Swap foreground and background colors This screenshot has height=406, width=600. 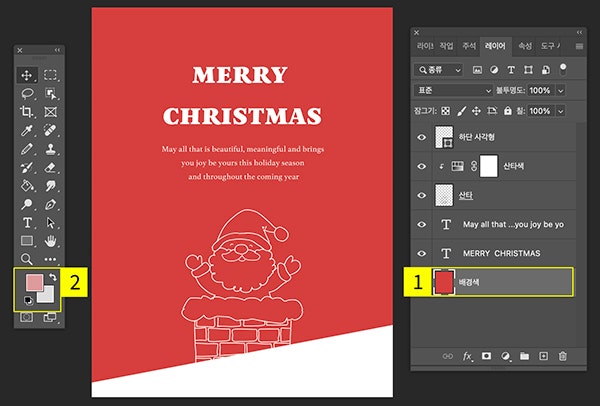pos(52,277)
